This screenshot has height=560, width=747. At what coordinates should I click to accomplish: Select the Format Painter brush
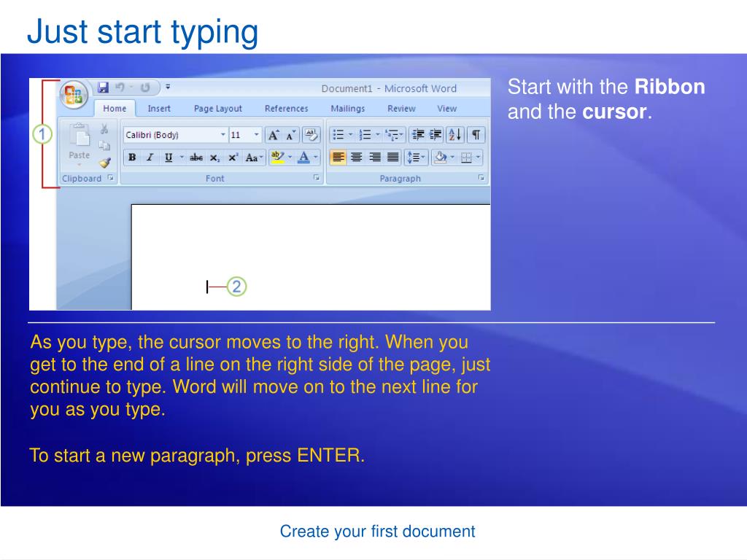pos(105,163)
